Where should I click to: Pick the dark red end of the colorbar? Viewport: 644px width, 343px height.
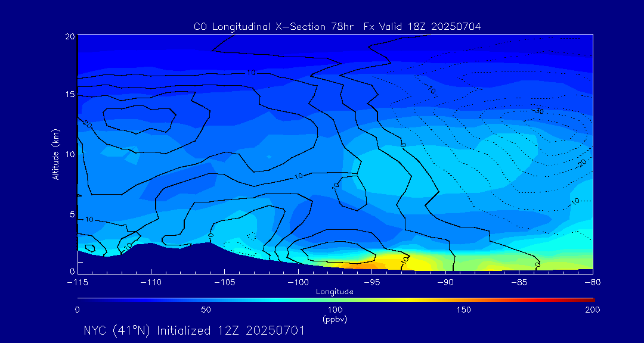click(588, 300)
